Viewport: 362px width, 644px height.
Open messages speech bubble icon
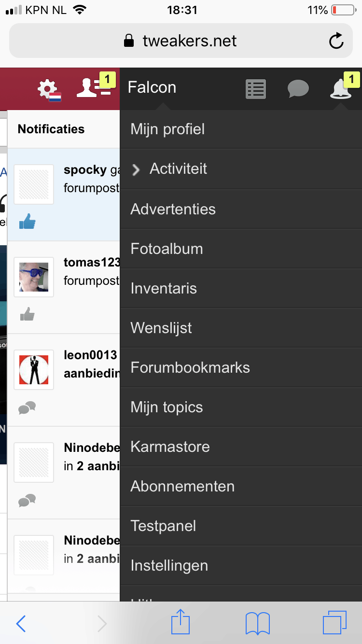pyautogui.click(x=298, y=89)
